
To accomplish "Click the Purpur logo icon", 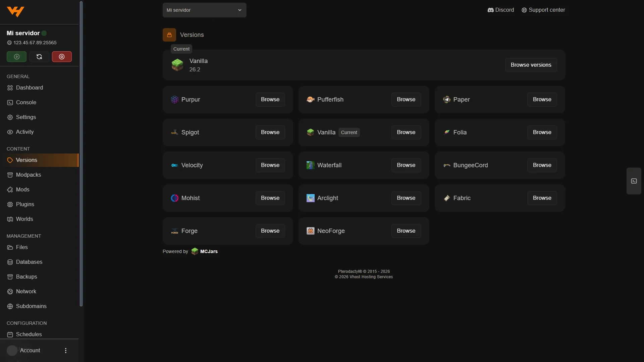I will [x=175, y=100].
